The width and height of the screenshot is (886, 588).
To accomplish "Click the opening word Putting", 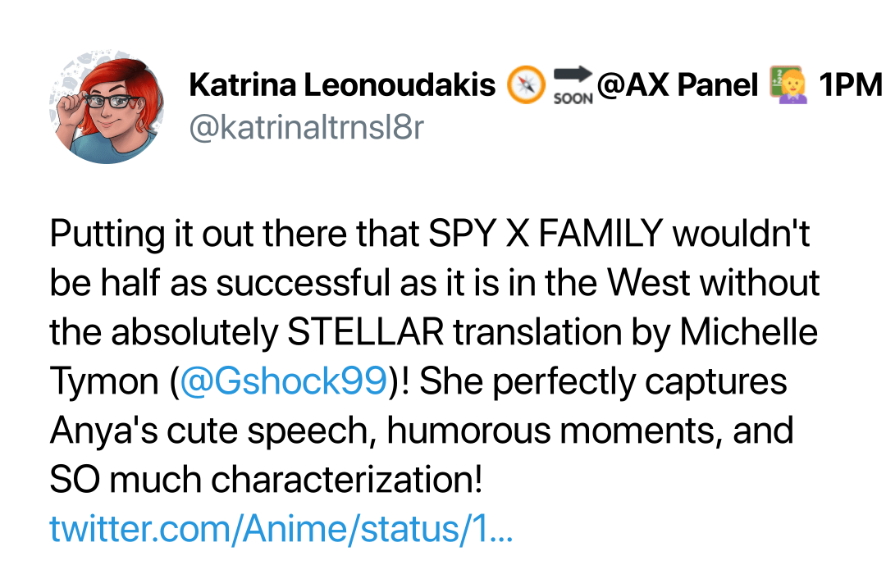I will tap(107, 235).
